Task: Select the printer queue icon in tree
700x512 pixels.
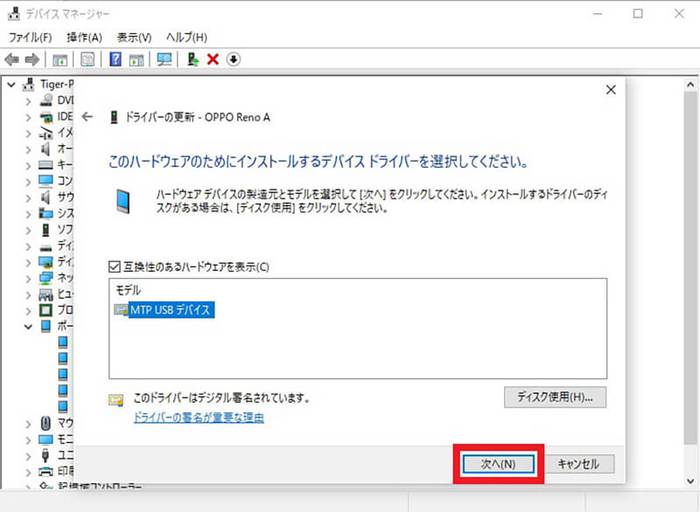Action: click(46, 471)
